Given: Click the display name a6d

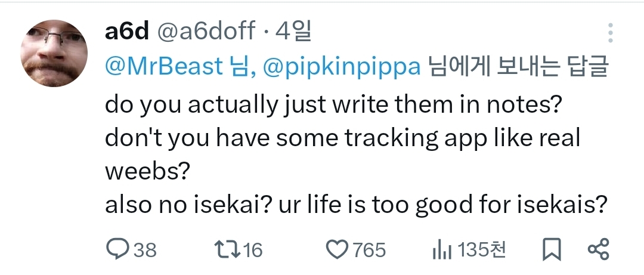Looking at the screenshot, I should tap(126, 32).
